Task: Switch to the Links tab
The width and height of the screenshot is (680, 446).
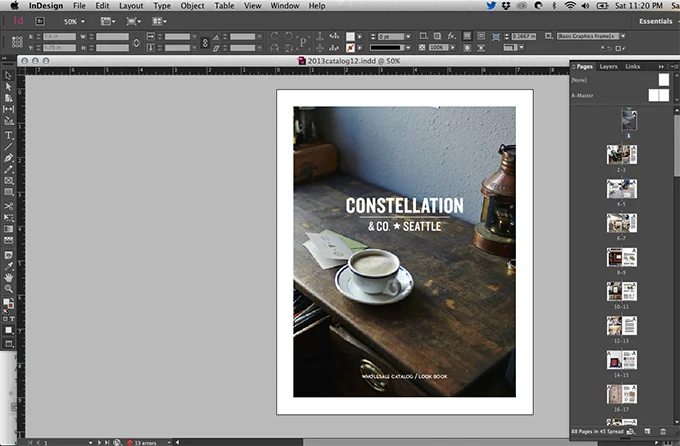Action: pos(632,66)
